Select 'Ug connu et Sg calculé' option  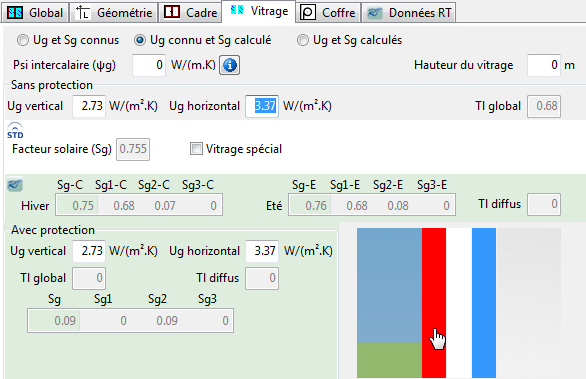pyautogui.click(x=203, y=40)
